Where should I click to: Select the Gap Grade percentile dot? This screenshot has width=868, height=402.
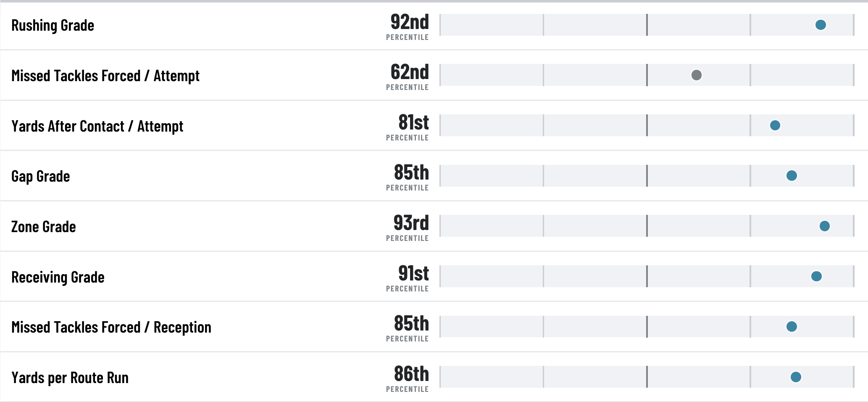[792, 175]
